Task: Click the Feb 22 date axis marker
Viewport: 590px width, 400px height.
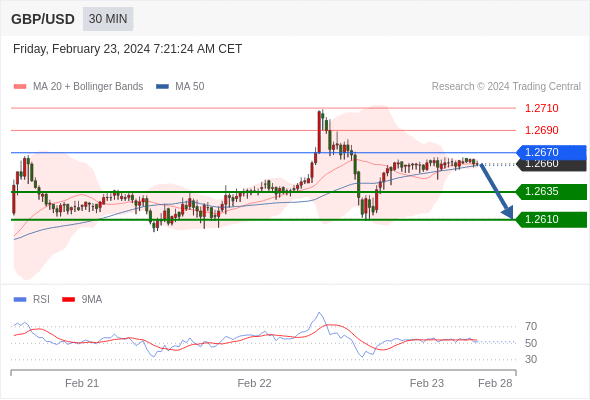Action: (x=254, y=383)
